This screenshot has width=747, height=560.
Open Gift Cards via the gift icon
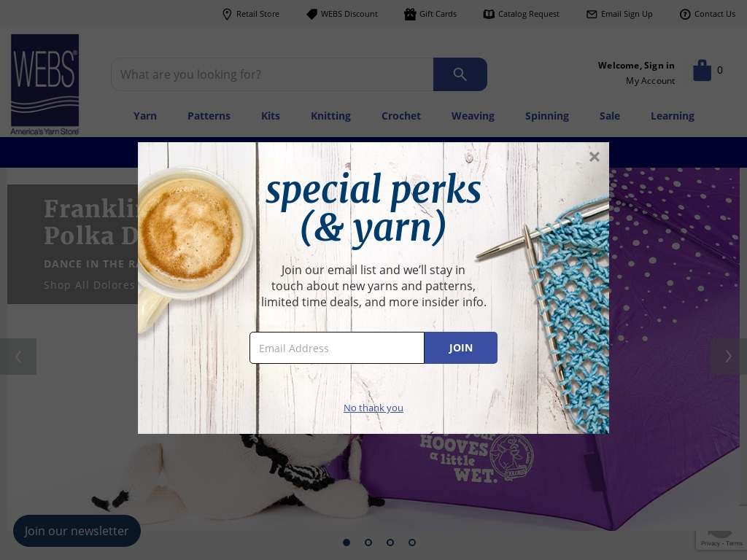pyautogui.click(x=410, y=15)
